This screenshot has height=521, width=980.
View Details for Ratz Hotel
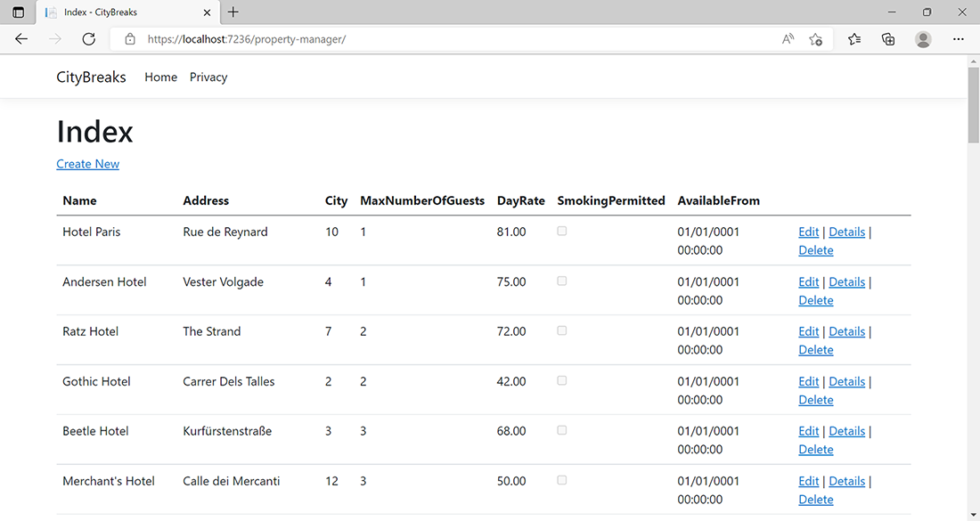pyautogui.click(x=847, y=331)
